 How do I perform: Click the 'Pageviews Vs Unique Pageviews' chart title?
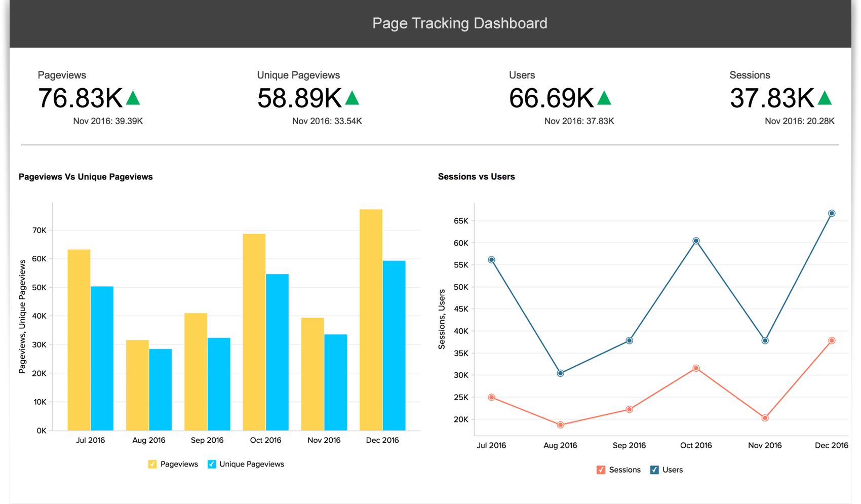click(86, 177)
